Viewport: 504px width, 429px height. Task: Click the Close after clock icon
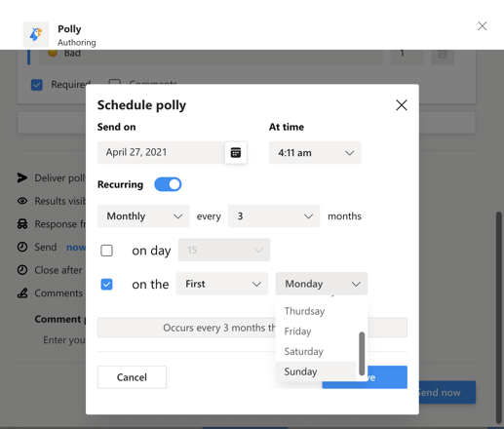22,270
